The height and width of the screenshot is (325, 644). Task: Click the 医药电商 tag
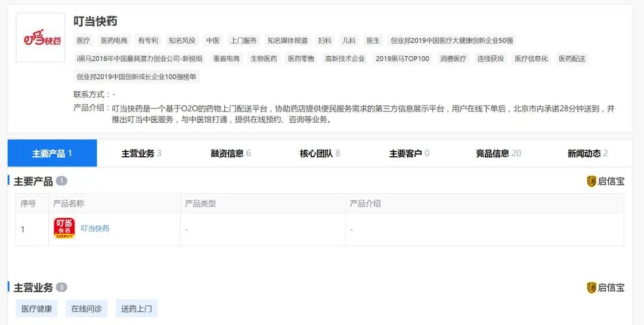coord(114,41)
